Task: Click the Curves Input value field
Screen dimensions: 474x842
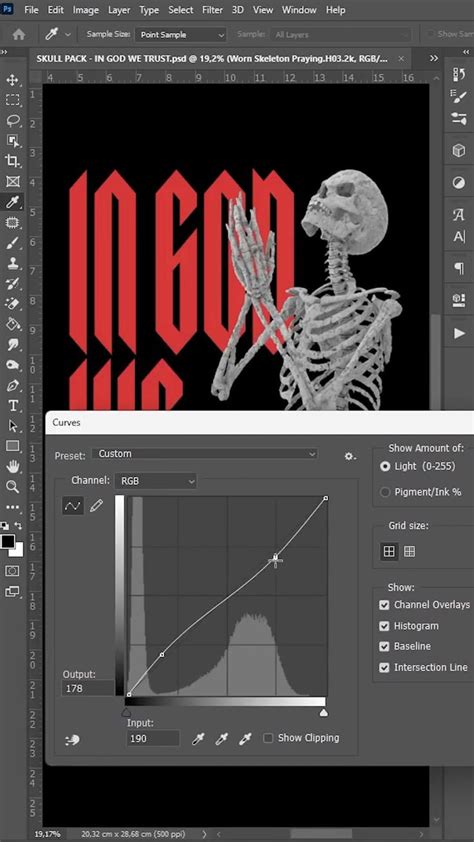Action: click(153, 739)
